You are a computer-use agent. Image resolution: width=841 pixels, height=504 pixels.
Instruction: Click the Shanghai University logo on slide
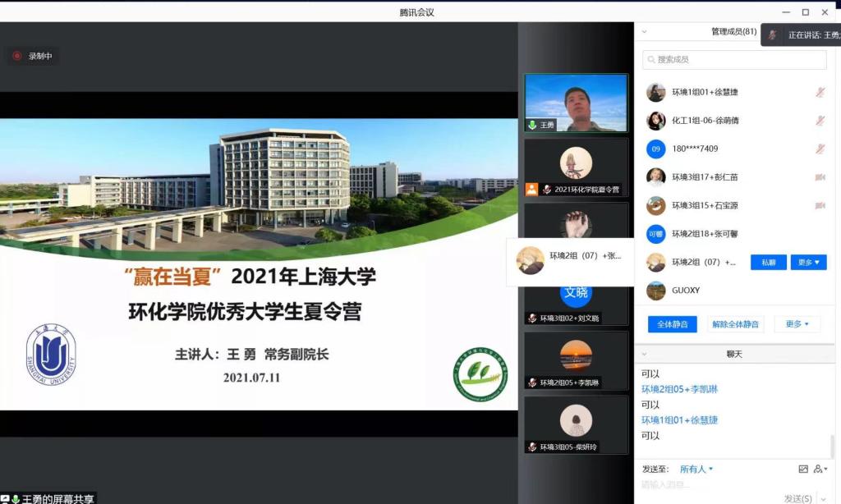[x=51, y=355]
